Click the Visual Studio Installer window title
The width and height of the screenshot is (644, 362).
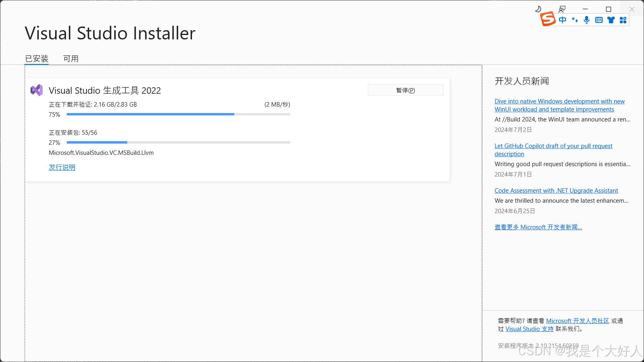pos(110,33)
